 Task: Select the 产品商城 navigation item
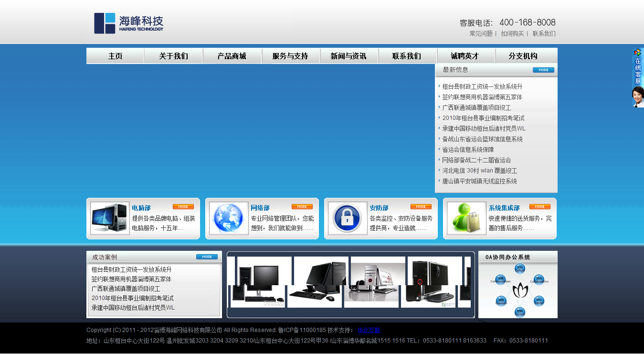coord(232,56)
